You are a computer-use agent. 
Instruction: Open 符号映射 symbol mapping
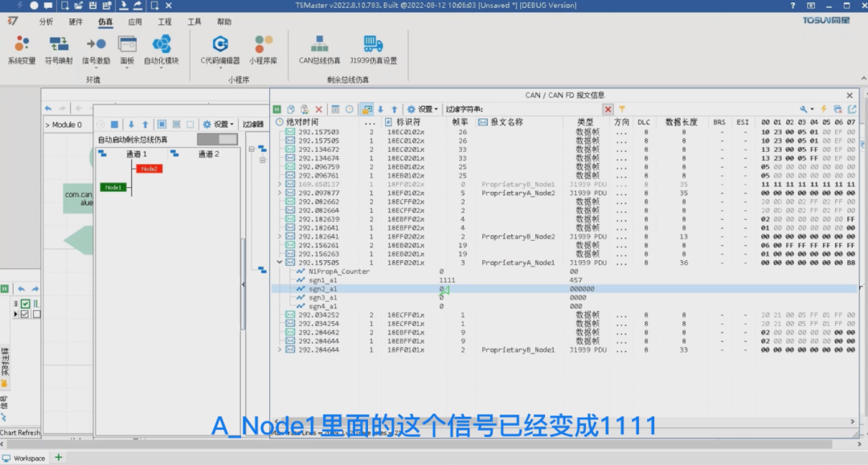[x=59, y=50]
